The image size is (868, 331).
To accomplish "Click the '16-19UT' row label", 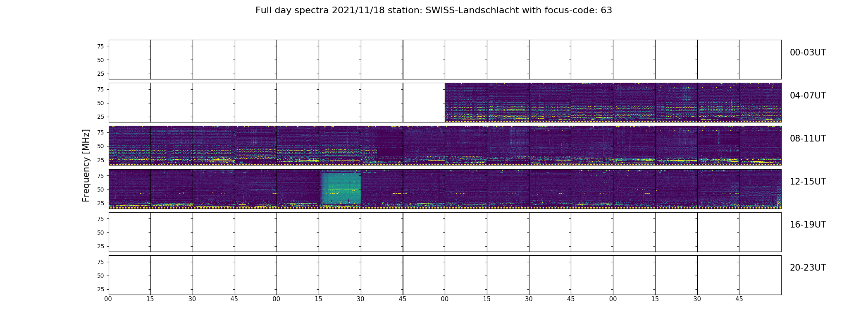I will pyautogui.click(x=808, y=225).
